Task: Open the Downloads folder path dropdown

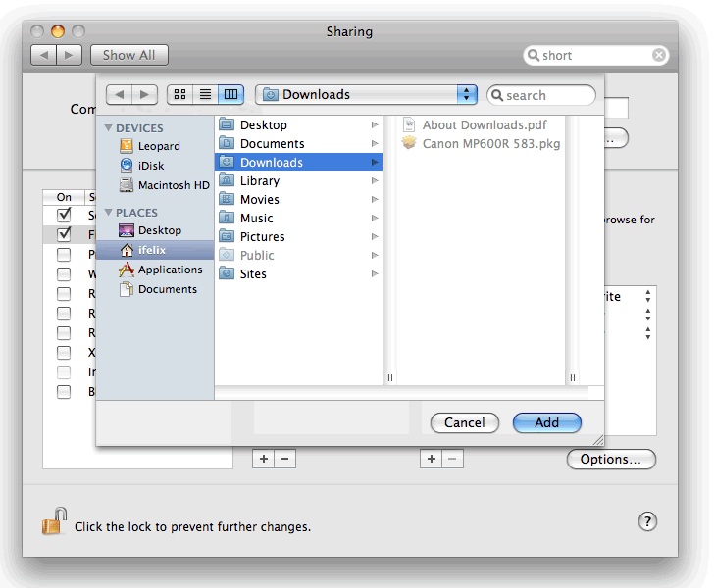Action: pyautogui.click(x=366, y=94)
